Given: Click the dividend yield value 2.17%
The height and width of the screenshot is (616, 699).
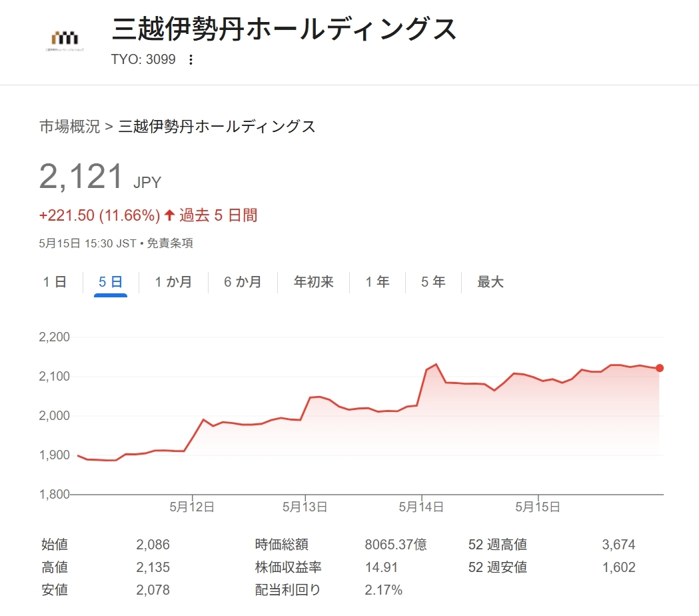Looking at the screenshot, I should pos(383,590).
